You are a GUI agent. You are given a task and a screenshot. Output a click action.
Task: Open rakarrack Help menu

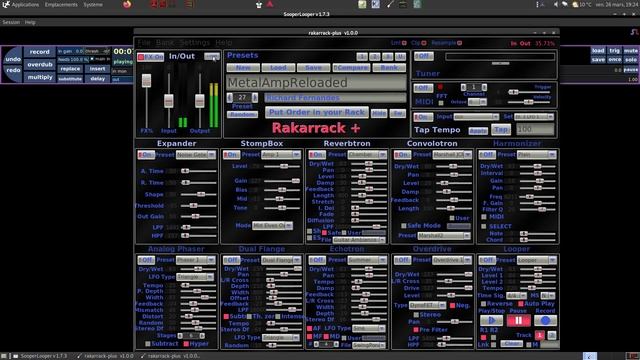224,42
